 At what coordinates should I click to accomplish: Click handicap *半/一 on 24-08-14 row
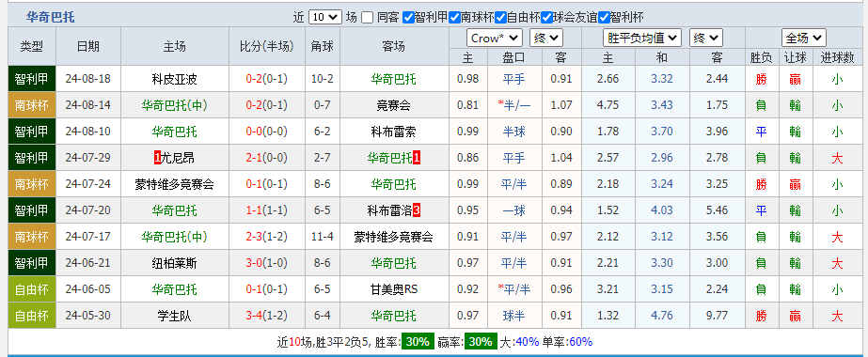tap(513, 105)
